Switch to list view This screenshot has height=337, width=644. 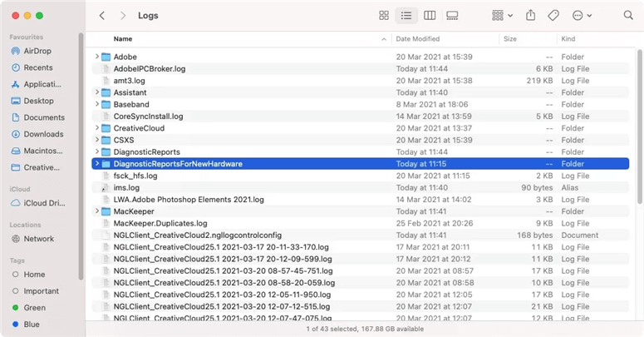[x=406, y=16]
